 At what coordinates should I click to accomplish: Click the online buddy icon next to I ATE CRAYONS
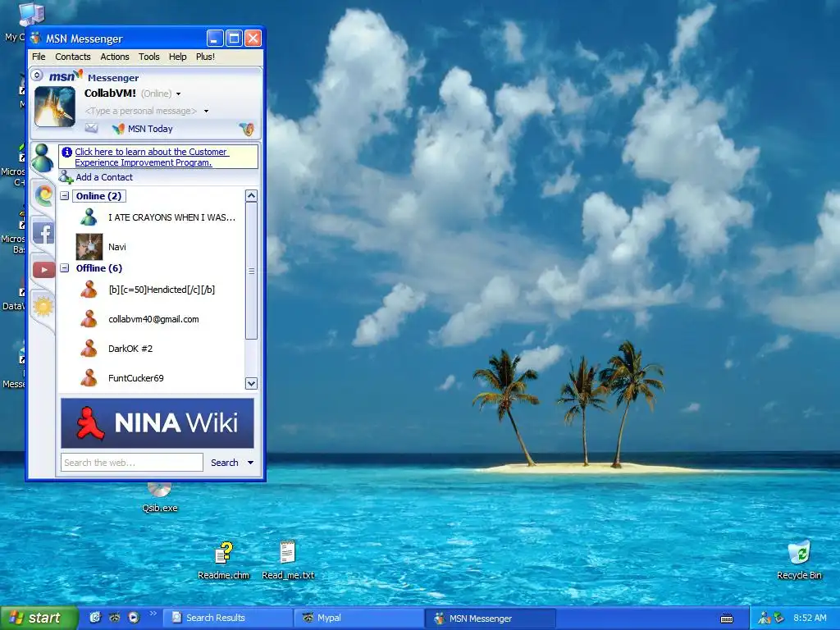pyautogui.click(x=89, y=217)
